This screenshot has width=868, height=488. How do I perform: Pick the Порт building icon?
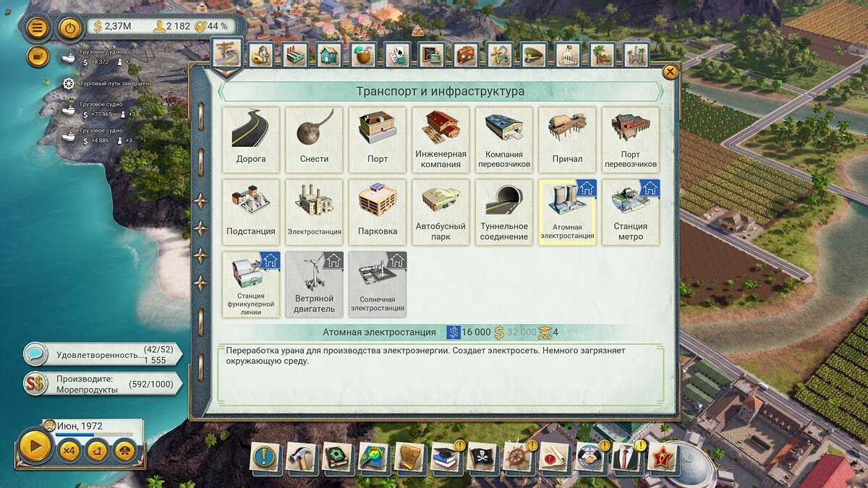point(378,139)
